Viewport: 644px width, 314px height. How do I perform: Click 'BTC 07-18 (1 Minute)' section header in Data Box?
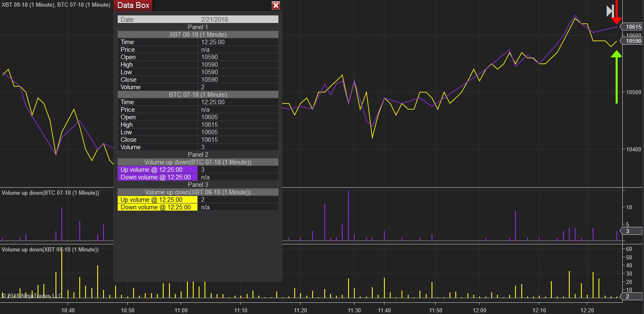(x=198, y=94)
